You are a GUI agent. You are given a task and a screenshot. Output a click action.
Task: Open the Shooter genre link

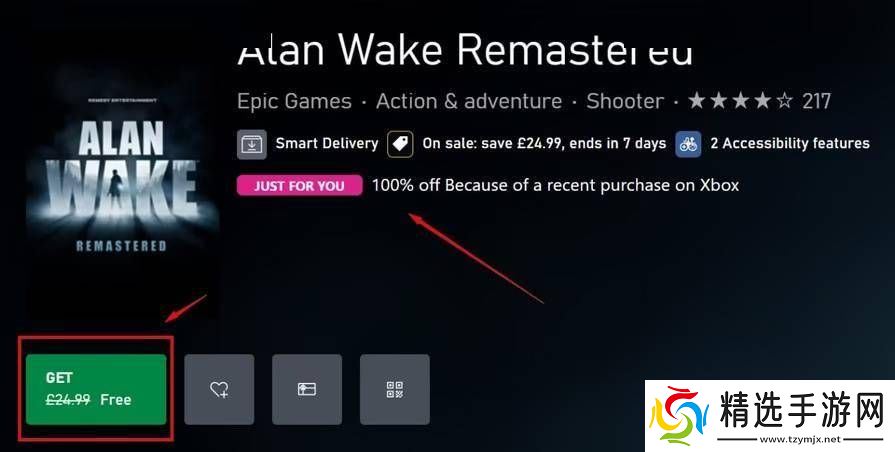625,102
